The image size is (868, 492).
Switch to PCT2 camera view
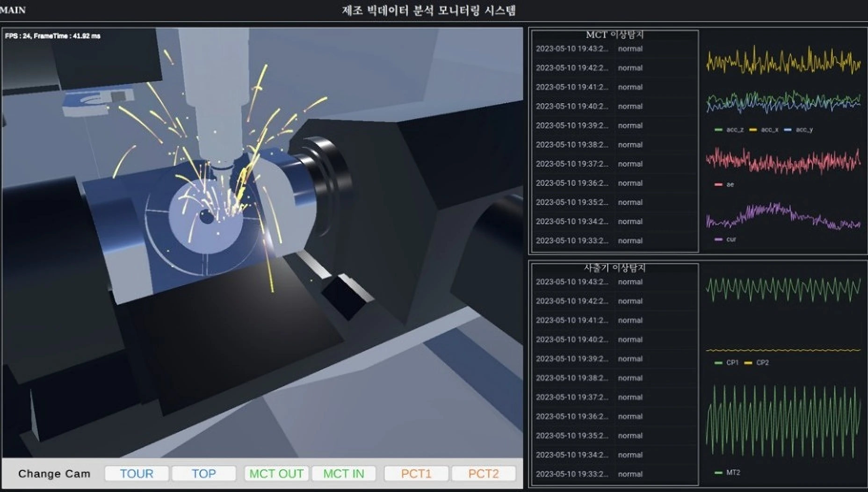point(484,473)
